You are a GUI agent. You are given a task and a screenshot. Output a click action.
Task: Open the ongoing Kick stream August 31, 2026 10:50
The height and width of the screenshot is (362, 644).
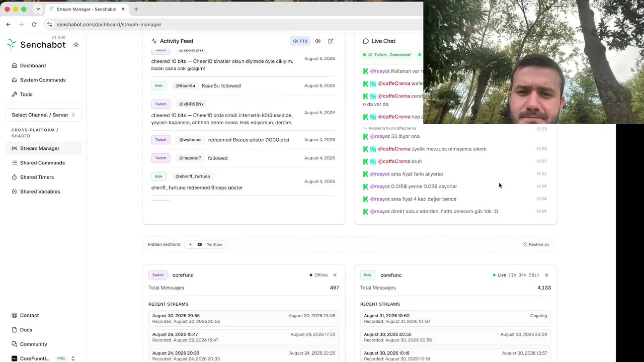click(x=455, y=318)
